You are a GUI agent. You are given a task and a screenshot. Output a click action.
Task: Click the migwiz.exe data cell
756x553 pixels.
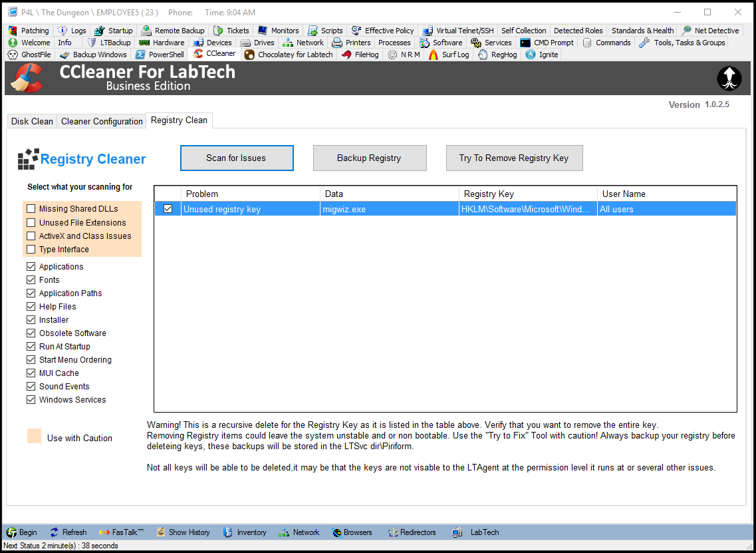click(389, 209)
